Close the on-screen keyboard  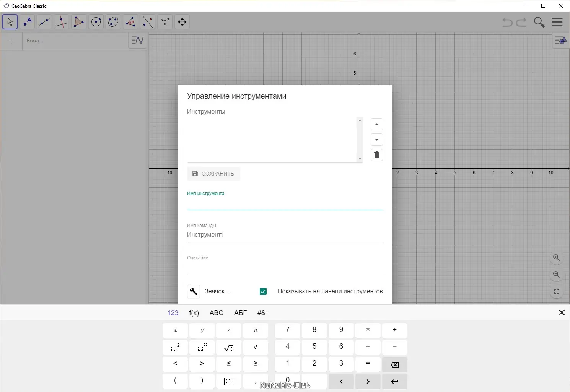(x=562, y=312)
